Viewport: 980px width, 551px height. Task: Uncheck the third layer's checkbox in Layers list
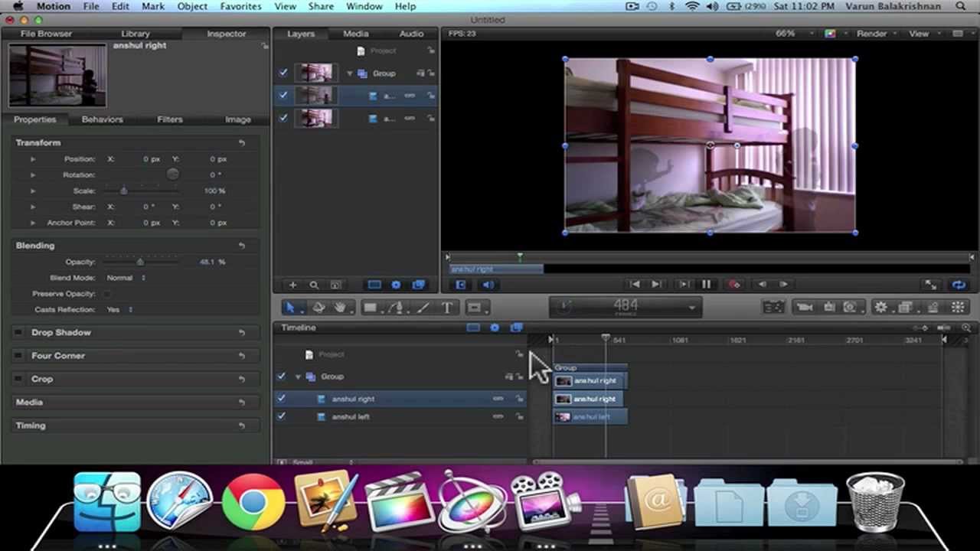(x=283, y=118)
